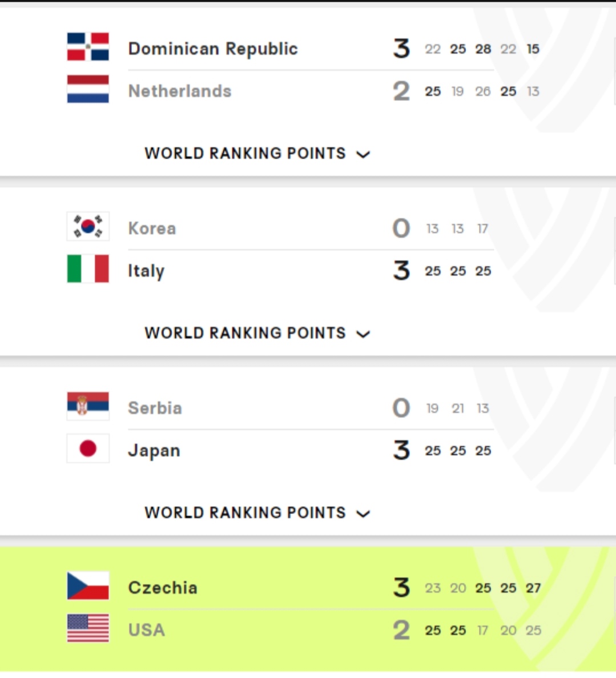
Task: Click the Czechia flag icon
Action: click(x=88, y=585)
